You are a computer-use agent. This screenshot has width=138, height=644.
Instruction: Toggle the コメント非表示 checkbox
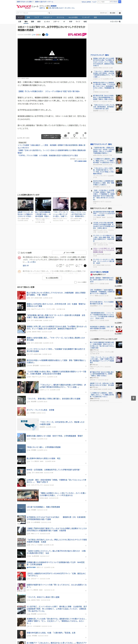pos(75,282)
